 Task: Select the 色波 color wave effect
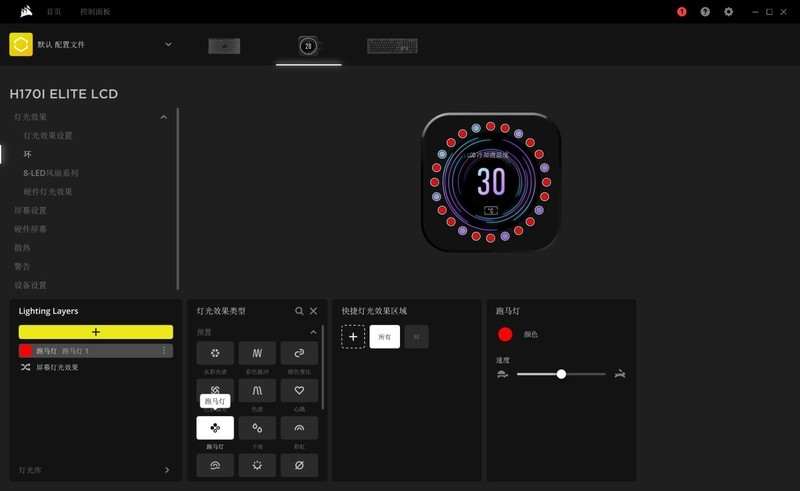[x=257, y=390]
